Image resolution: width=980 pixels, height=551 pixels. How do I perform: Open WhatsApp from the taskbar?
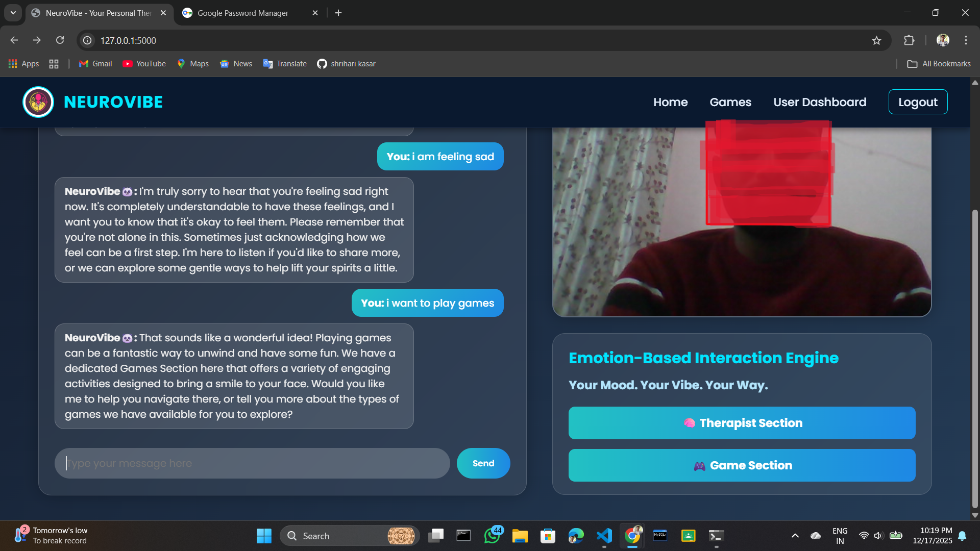click(x=492, y=536)
